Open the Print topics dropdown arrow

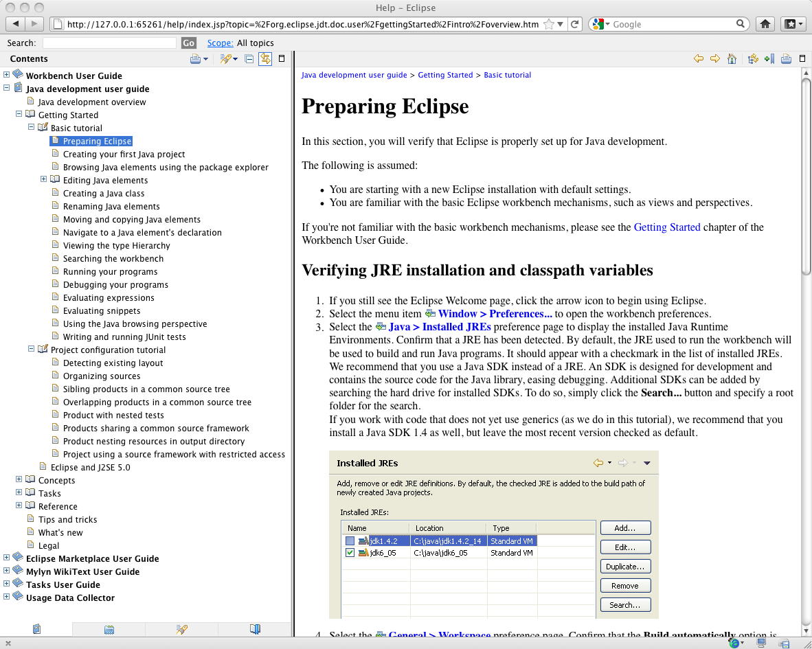click(x=205, y=59)
